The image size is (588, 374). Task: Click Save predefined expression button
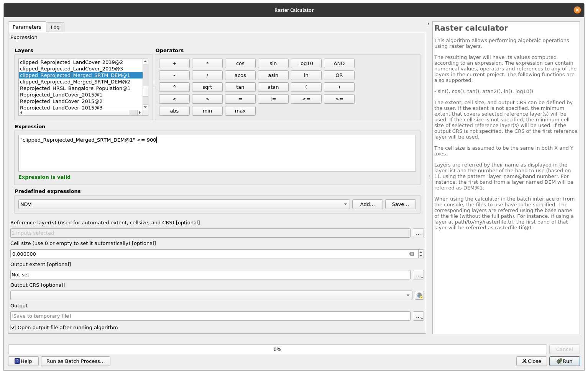400,204
